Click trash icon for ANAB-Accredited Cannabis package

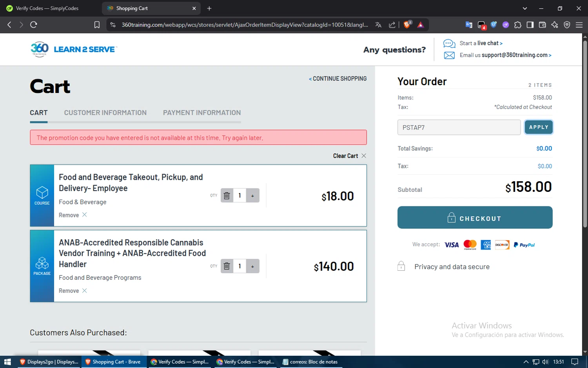pyautogui.click(x=227, y=266)
